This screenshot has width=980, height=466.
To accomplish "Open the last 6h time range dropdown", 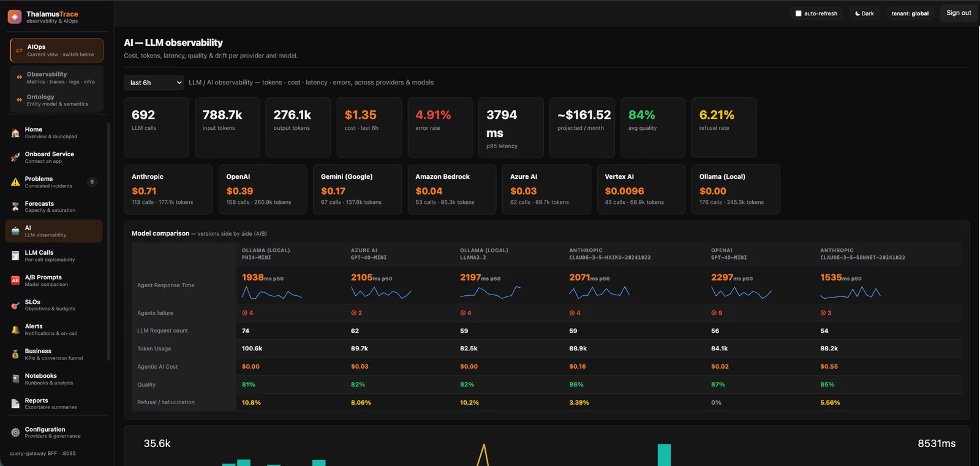I will point(154,83).
